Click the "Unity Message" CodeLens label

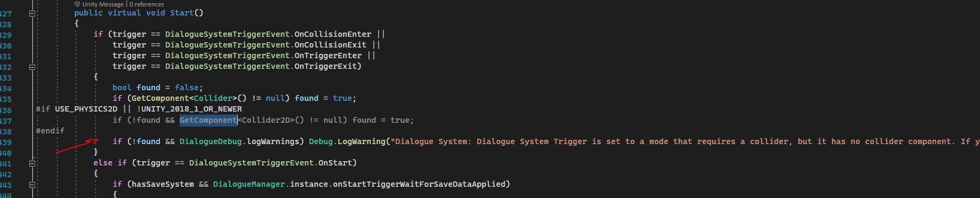[103, 4]
